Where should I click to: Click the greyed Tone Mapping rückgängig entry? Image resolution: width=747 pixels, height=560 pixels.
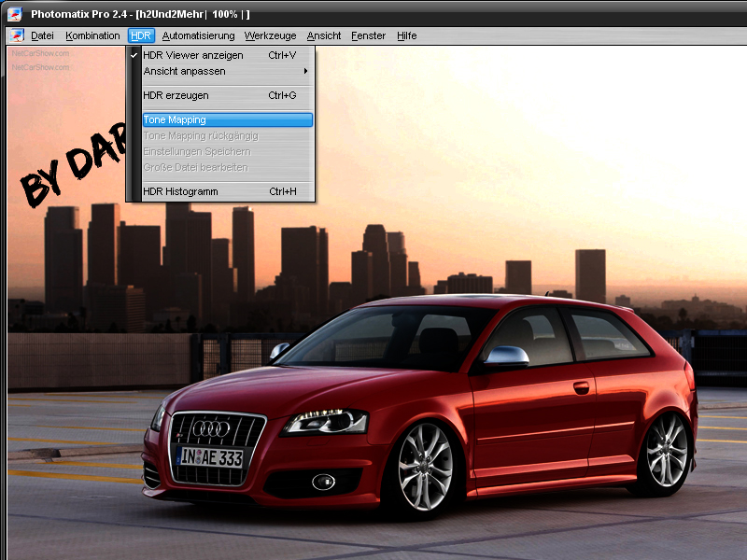pos(200,135)
